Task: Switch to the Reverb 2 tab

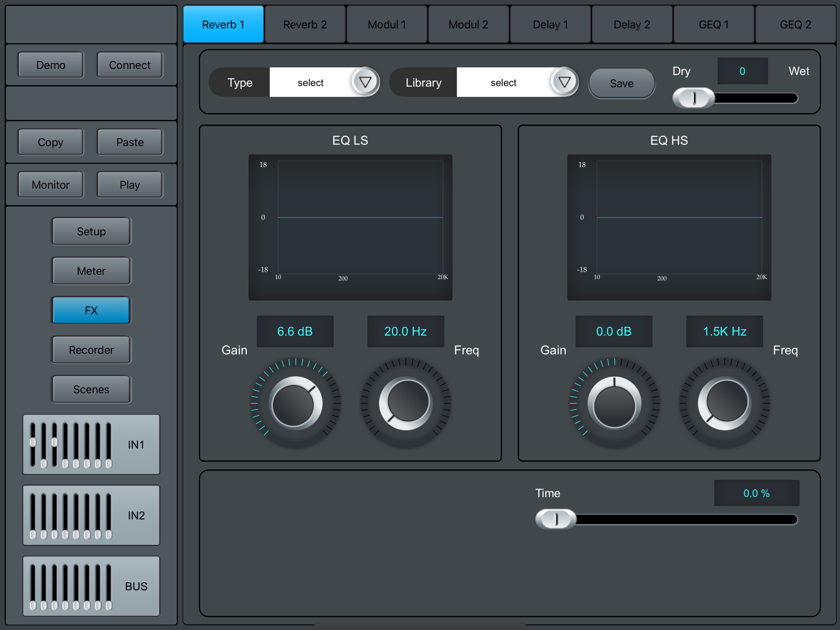Action: pyautogui.click(x=305, y=24)
